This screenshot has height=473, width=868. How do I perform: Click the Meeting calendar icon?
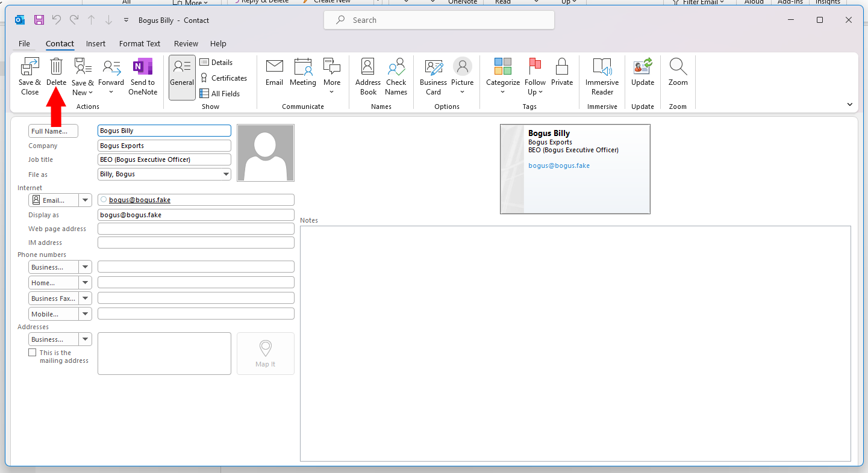tap(302, 67)
